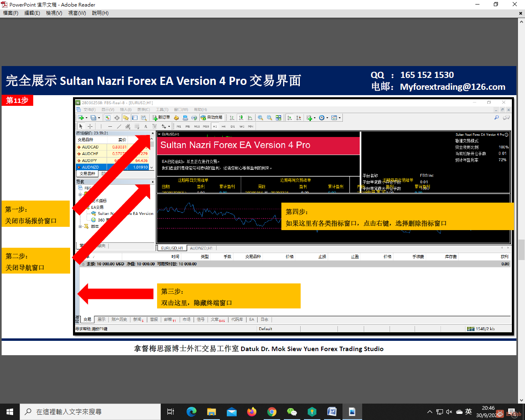The image size is (525, 420).
Task: Open Task View on the taskbar
Action: [x=171, y=412]
